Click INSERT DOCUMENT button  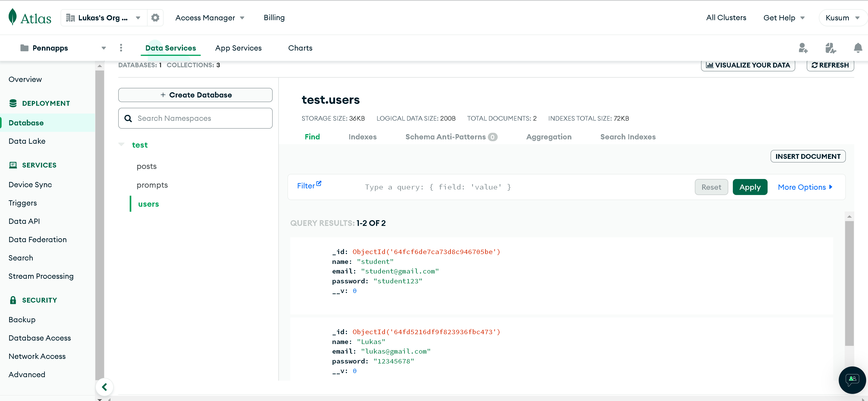point(808,156)
